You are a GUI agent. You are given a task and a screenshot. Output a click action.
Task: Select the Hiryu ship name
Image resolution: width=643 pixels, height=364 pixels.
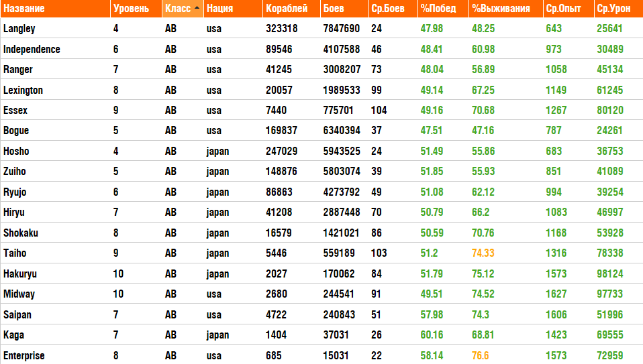click(14, 212)
